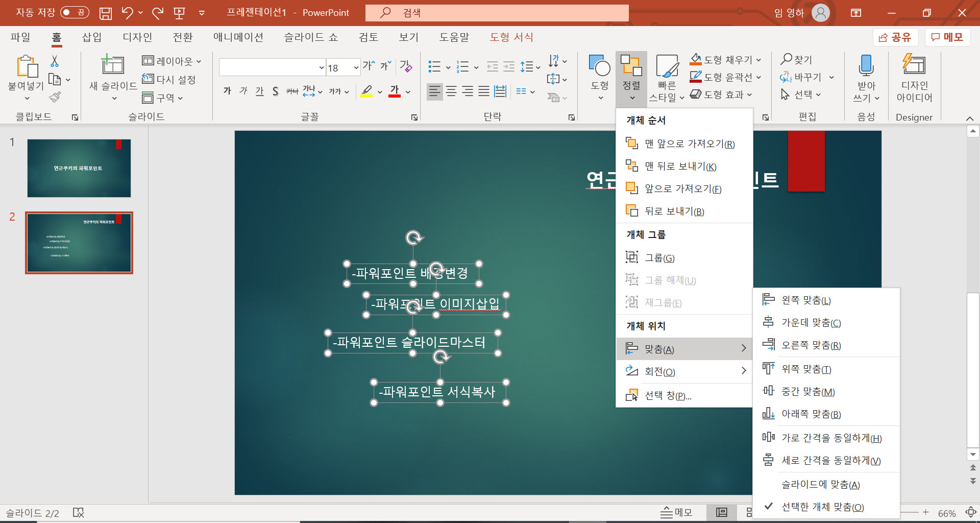Click Align Left (왼쪽 맞춤) option

[826, 300]
